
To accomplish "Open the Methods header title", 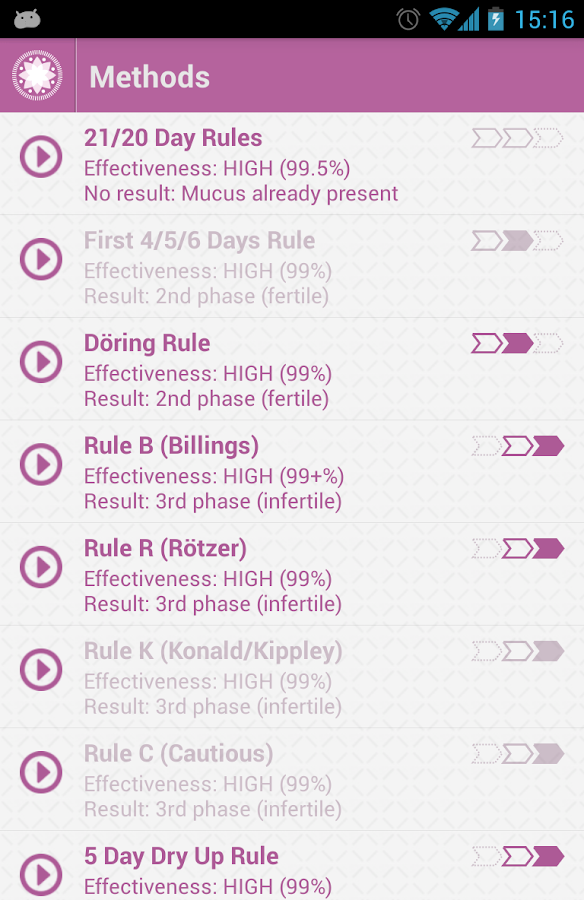I will 149,77.
